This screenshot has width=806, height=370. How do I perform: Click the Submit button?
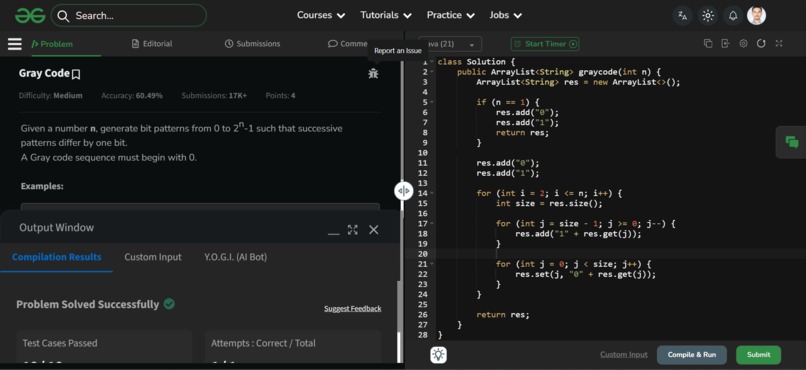(758, 355)
